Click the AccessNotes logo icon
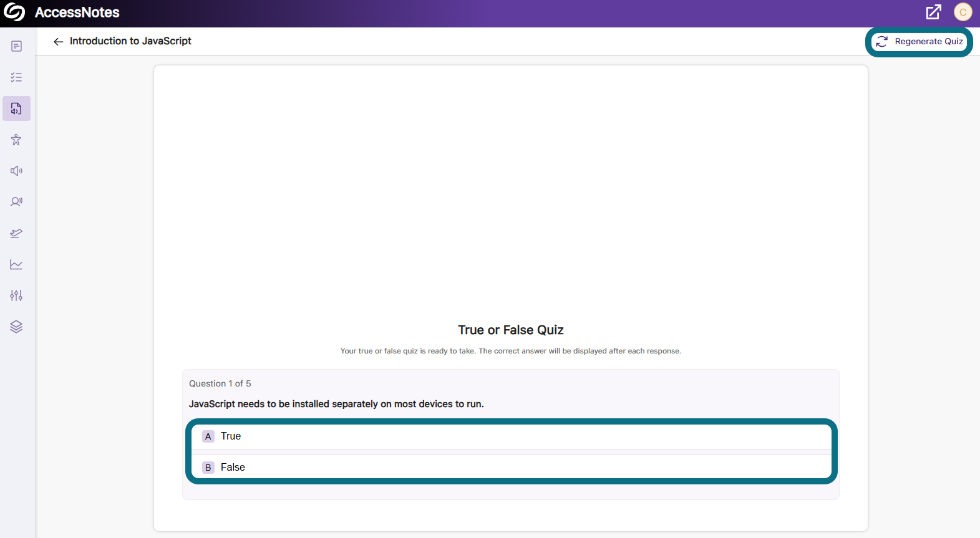The image size is (980, 538). tap(14, 12)
